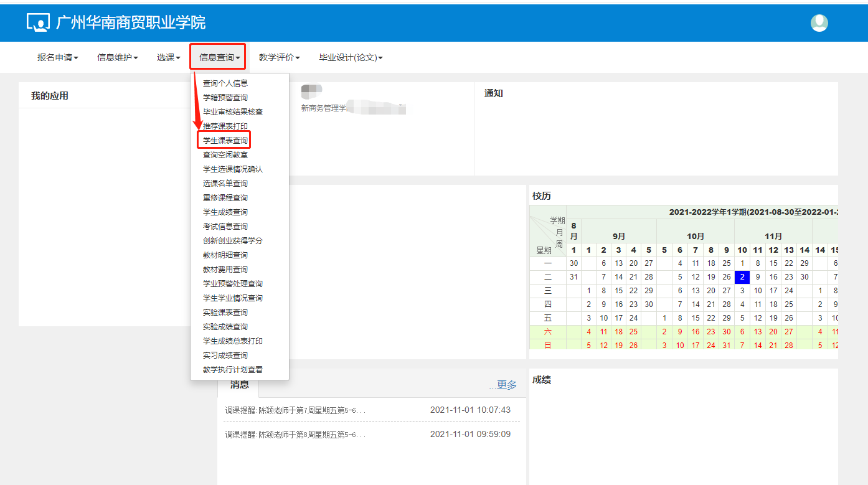Click the user avatar icon
Screen dimensions: 868x485
[819, 23]
